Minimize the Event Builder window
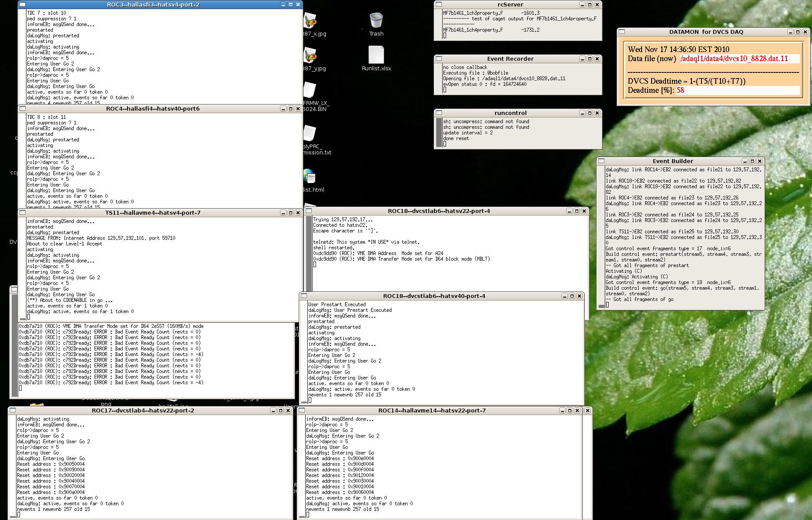This screenshot has height=520, width=812. coord(745,161)
